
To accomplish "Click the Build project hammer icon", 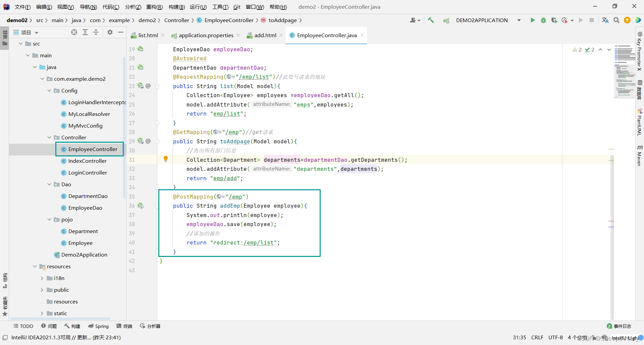I will (431, 20).
